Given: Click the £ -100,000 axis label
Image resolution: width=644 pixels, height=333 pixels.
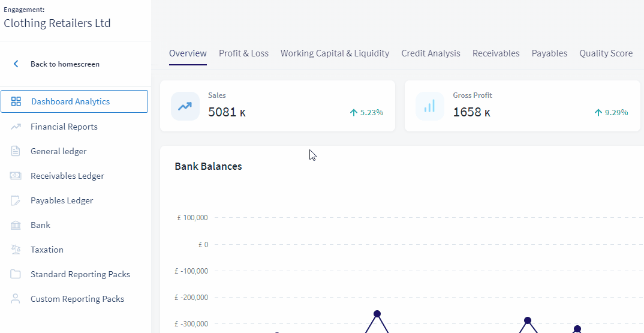Looking at the screenshot, I should pyautogui.click(x=191, y=271).
